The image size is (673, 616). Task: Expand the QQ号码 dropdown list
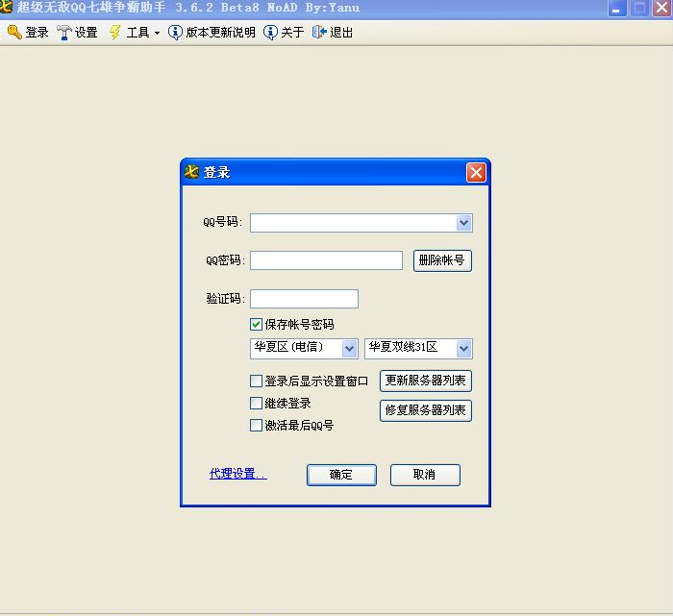pyautogui.click(x=463, y=223)
